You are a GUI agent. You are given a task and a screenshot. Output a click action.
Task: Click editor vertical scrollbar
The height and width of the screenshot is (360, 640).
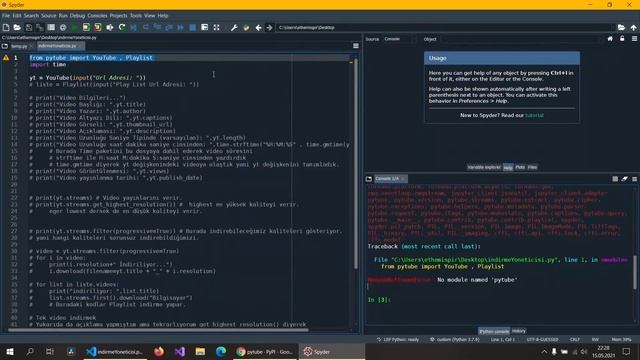click(x=356, y=163)
